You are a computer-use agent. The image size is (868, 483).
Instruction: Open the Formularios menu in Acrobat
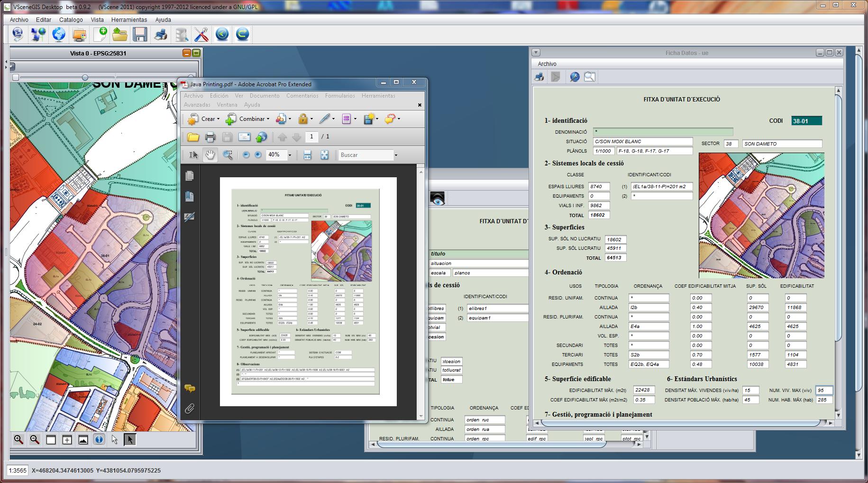[x=340, y=96]
